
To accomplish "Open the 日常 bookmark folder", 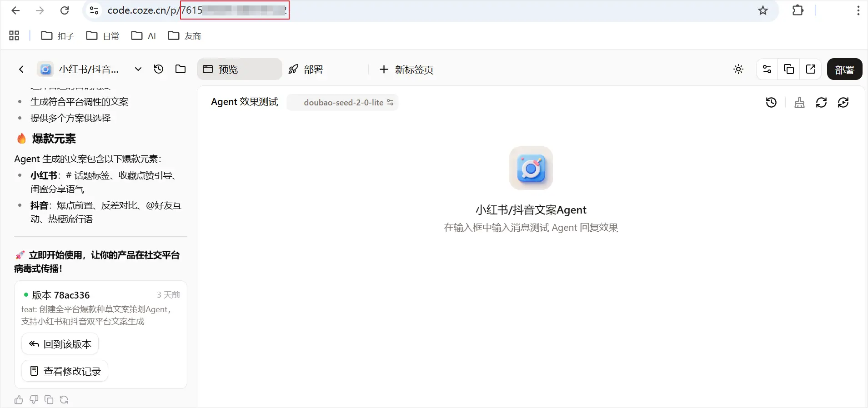I will (x=103, y=36).
